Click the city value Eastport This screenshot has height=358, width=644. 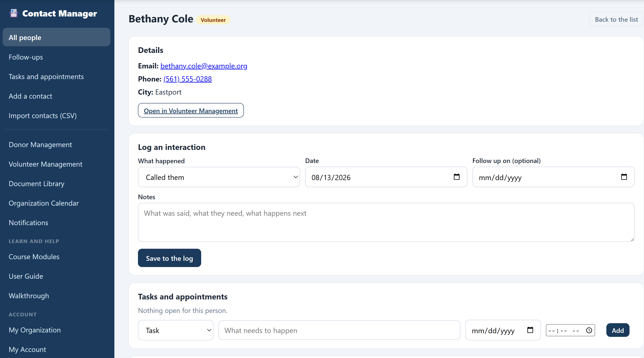click(168, 92)
